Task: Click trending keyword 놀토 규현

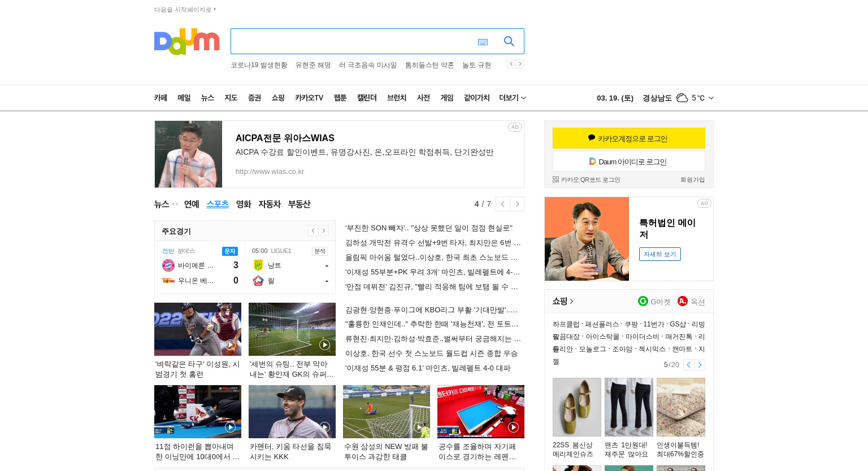Action: (476, 65)
